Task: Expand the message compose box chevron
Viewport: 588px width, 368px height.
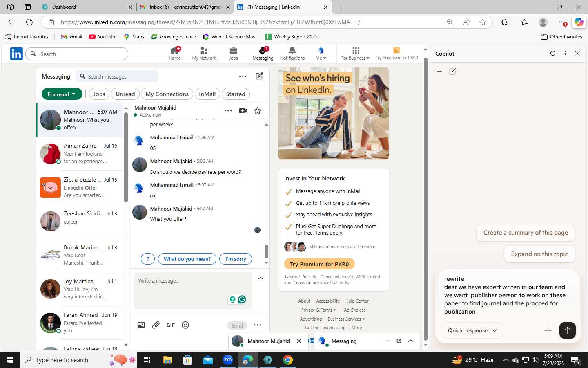Action: tap(261, 278)
